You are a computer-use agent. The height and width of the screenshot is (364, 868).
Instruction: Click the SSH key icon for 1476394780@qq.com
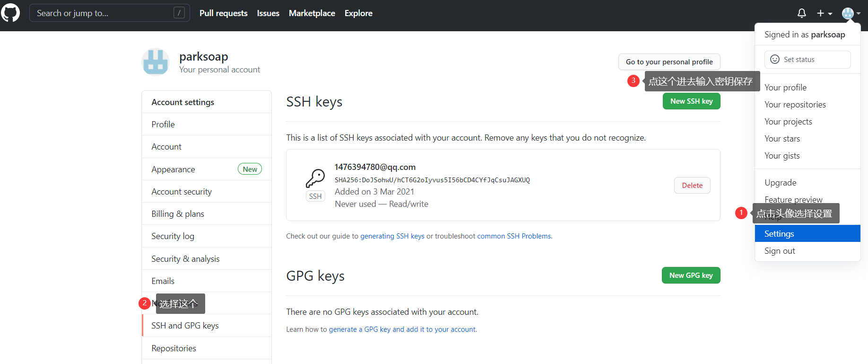click(x=315, y=178)
